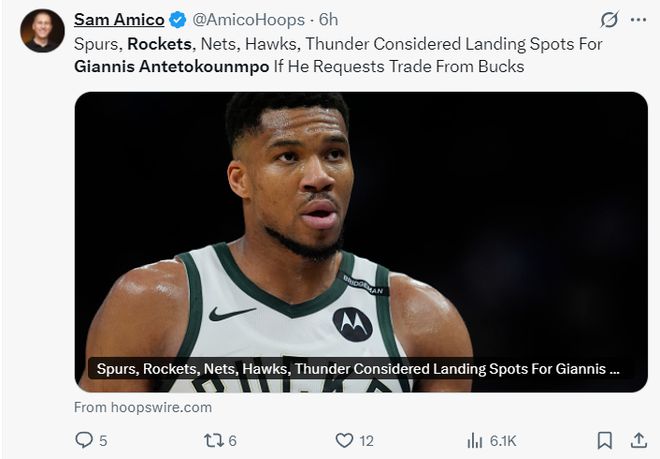Toggle the like heart on this post

pos(344,440)
